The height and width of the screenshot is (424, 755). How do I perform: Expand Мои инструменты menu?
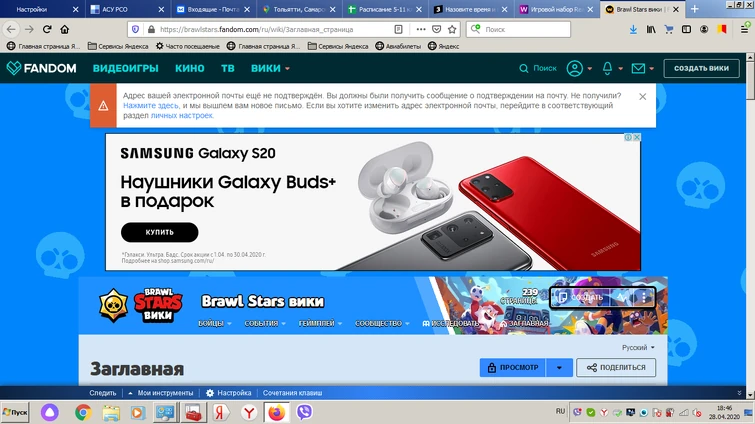pyautogui.click(x=161, y=393)
